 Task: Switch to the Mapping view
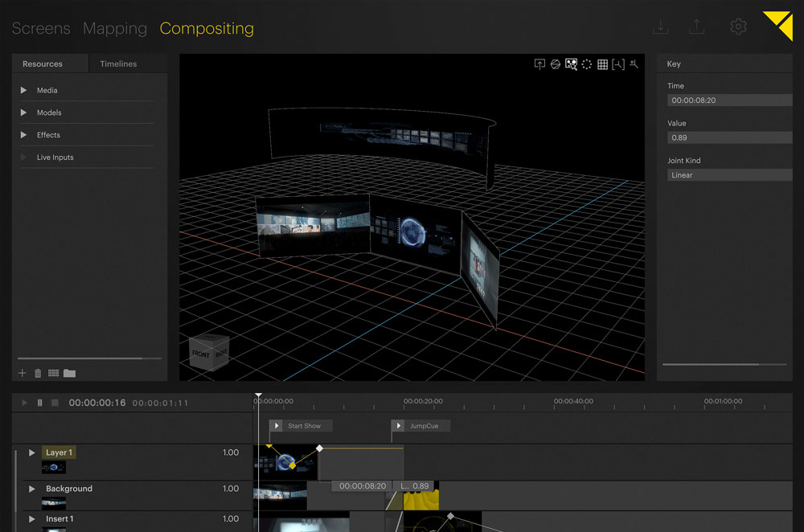(x=114, y=28)
